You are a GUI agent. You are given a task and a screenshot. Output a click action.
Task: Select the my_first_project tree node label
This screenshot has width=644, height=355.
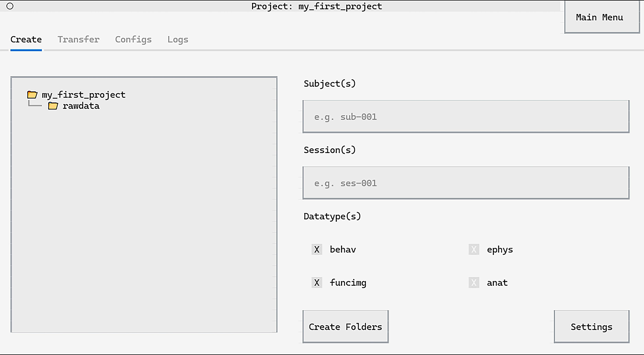tap(83, 95)
